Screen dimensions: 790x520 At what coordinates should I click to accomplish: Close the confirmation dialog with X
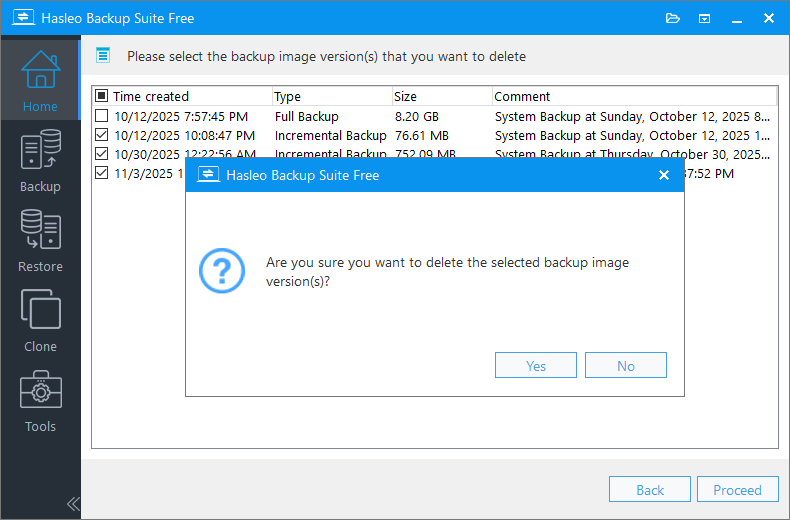pyautogui.click(x=664, y=175)
